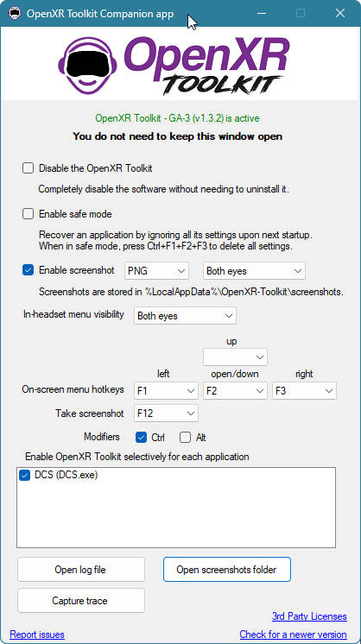This screenshot has width=361, height=644.
Task: Open the PNG screenshot format dropdown
Action: (156, 271)
